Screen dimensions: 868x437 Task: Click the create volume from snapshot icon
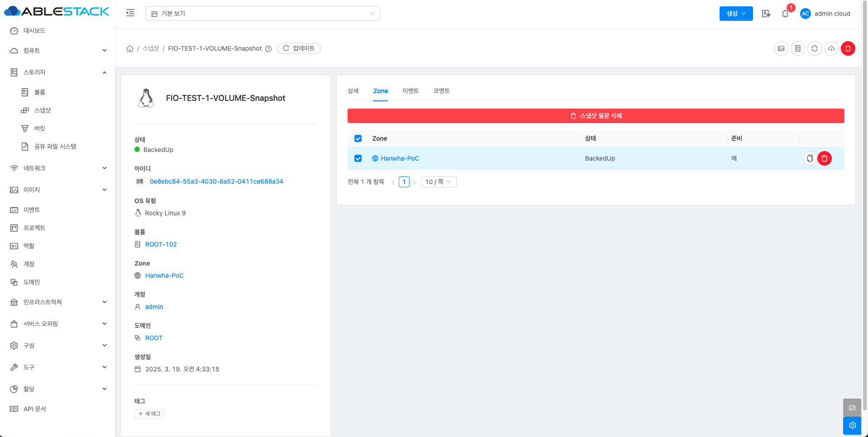pos(798,48)
